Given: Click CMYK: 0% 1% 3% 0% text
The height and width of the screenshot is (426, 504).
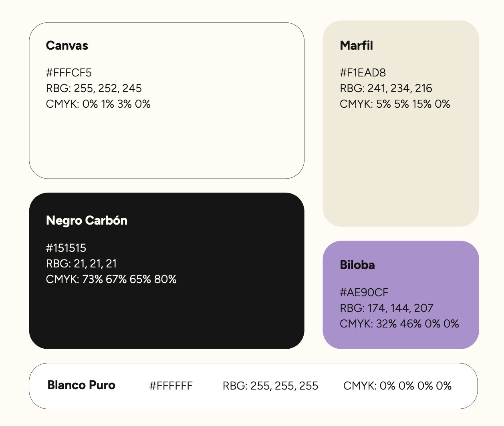Looking at the screenshot, I should click(98, 104).
